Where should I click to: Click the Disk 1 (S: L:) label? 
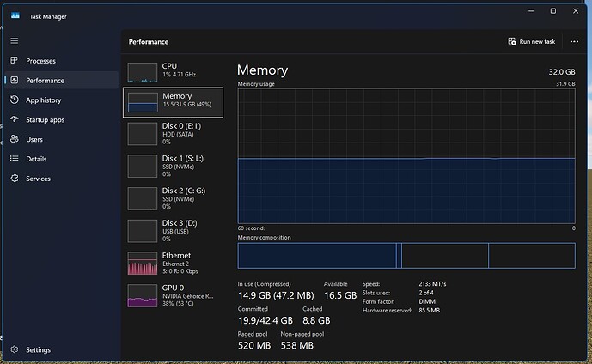tap(183, 159)
